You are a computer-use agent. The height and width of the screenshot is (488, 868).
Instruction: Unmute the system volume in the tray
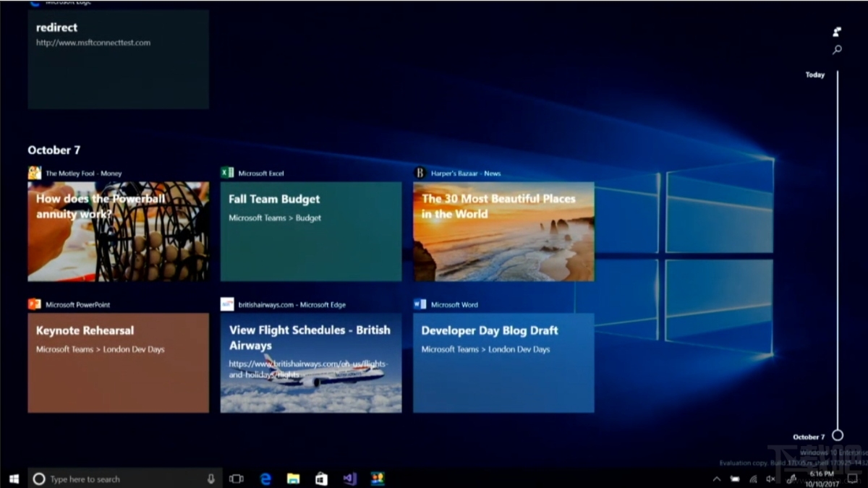[769, 479]
